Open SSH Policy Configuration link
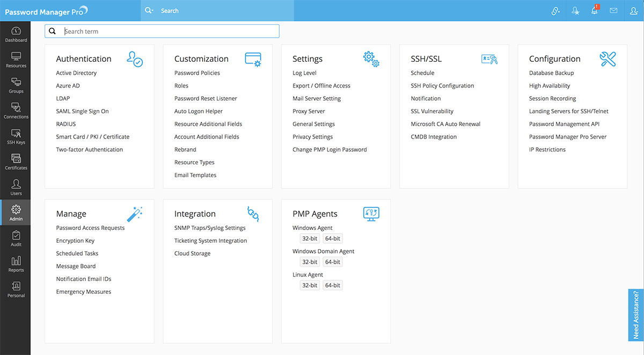This screenshot has width=644, height=355. [x=442, y=86]
